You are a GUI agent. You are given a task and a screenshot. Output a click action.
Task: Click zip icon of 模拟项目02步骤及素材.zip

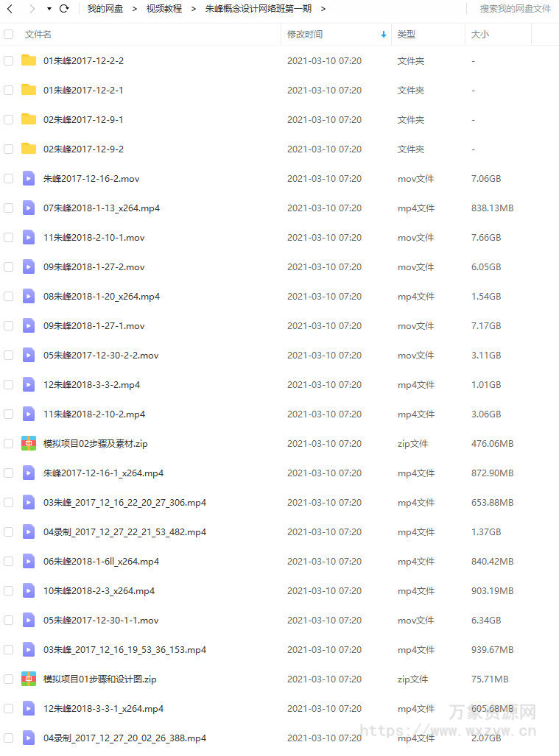pyautogui.click(x=29, y=443)
